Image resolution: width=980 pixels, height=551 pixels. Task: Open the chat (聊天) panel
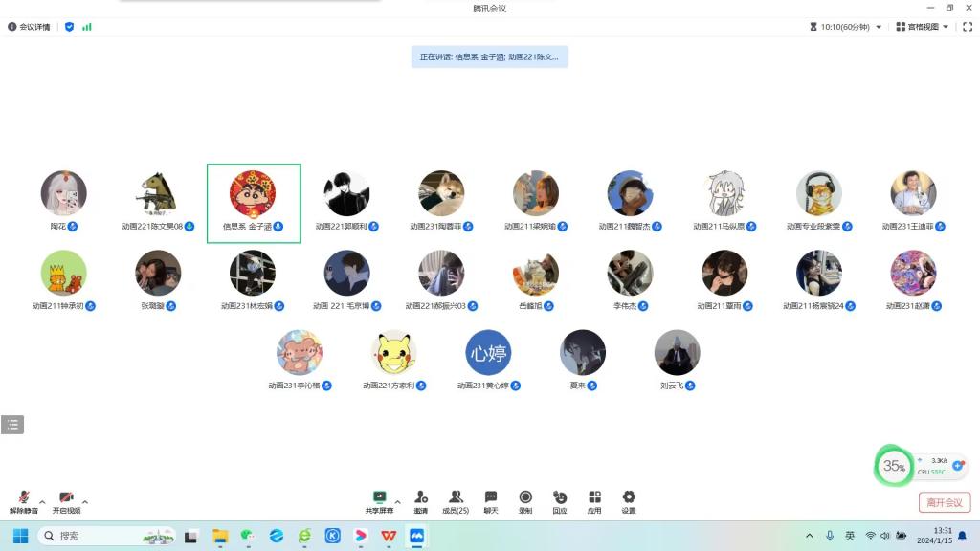(x=491, y=501)
